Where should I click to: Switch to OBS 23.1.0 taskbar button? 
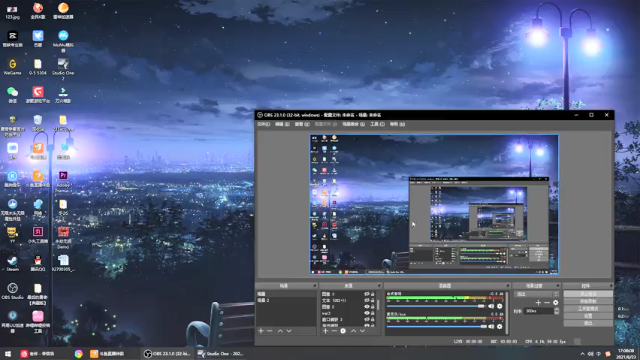(167, 353)
